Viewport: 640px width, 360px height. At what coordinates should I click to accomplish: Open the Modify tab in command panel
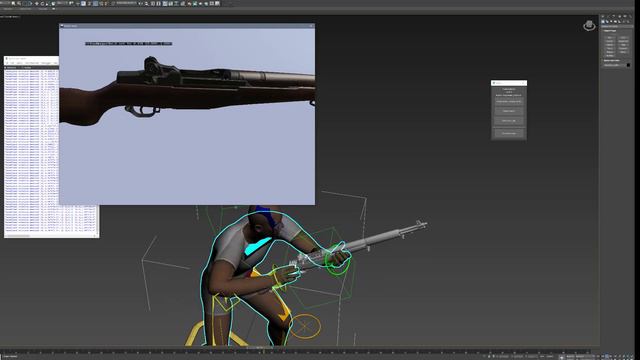[609, 16]
